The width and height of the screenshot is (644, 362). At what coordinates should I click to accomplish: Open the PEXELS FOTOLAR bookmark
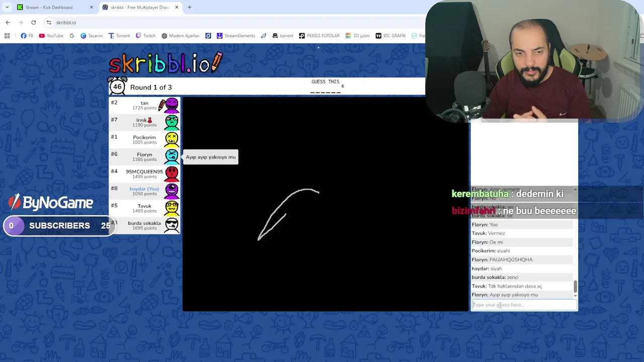tap(319, 36)
